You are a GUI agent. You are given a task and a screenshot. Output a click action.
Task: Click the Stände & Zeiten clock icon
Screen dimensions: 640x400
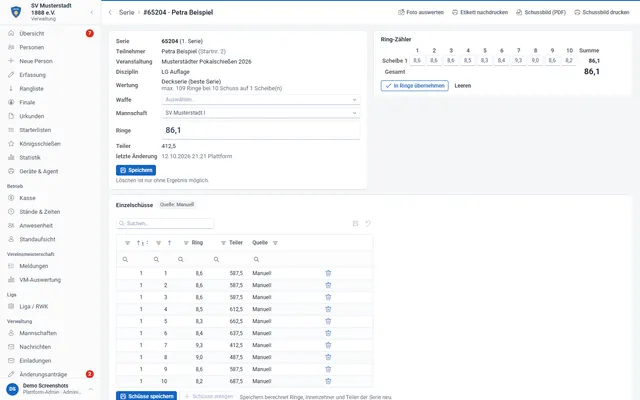tap(11, 211)
